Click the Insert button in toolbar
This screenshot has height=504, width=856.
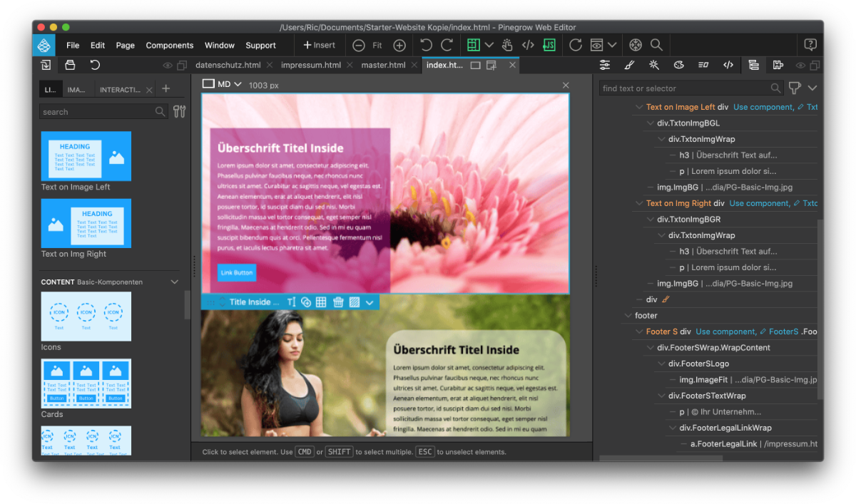pos(319,45)
